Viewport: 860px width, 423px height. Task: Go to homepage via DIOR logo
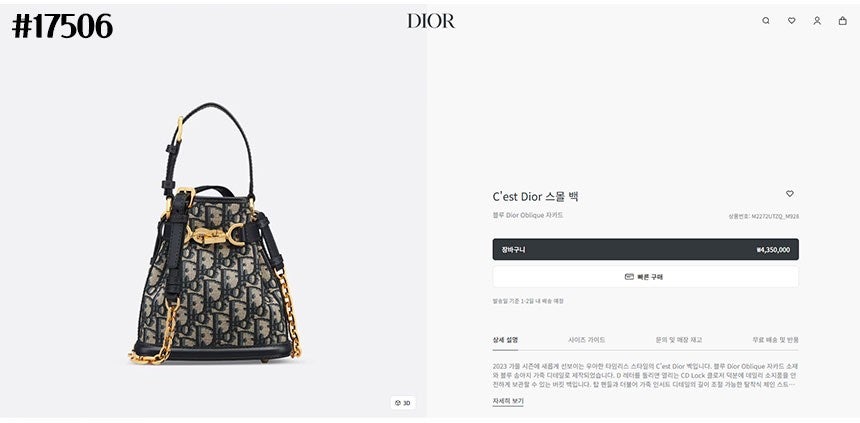click(x=431, y=21)
